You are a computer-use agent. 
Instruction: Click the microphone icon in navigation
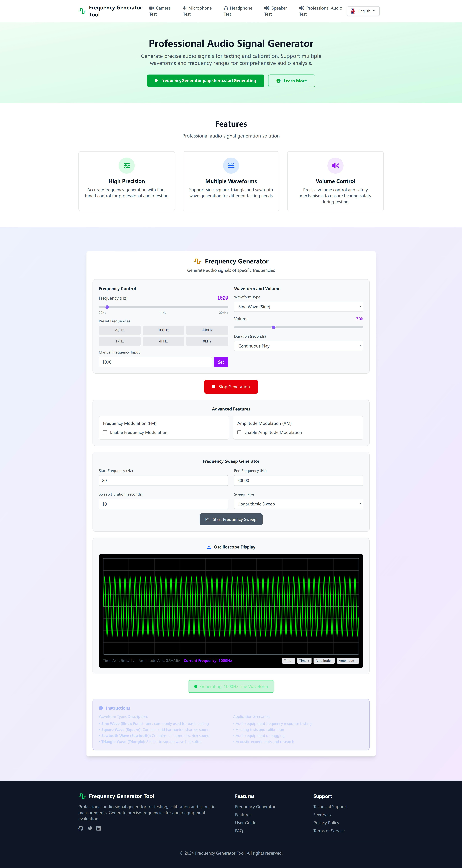pyautogui.click(x=184, y=8)
